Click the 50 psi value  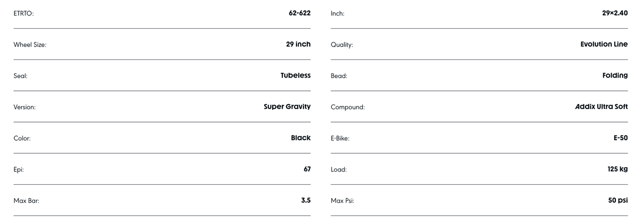617,201
